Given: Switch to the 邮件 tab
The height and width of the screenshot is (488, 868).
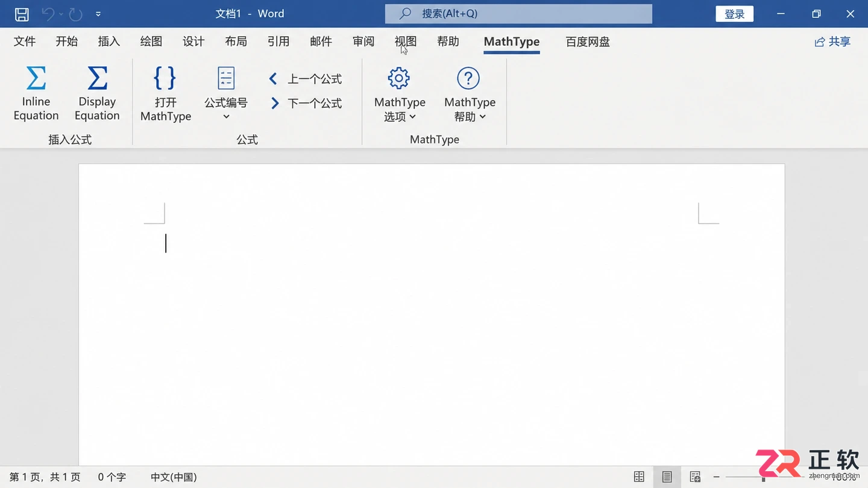Looking at the screenshot, I should coord(321,42).
